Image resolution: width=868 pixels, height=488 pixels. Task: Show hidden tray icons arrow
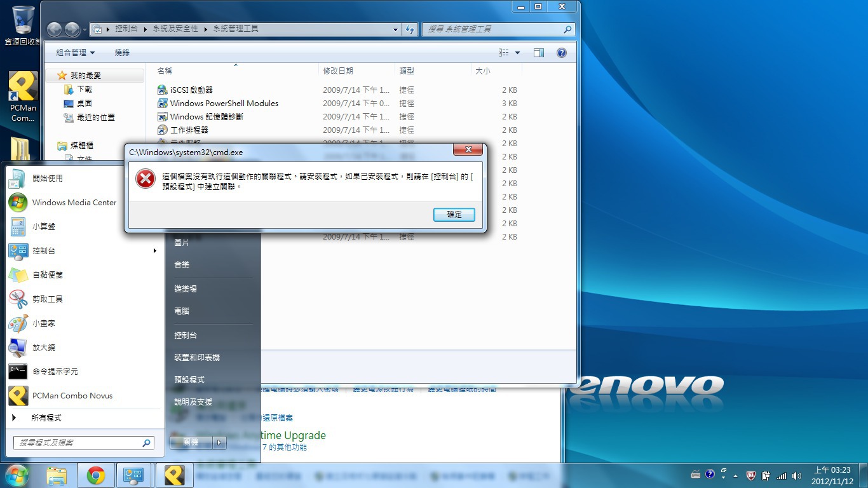point(736,476)
